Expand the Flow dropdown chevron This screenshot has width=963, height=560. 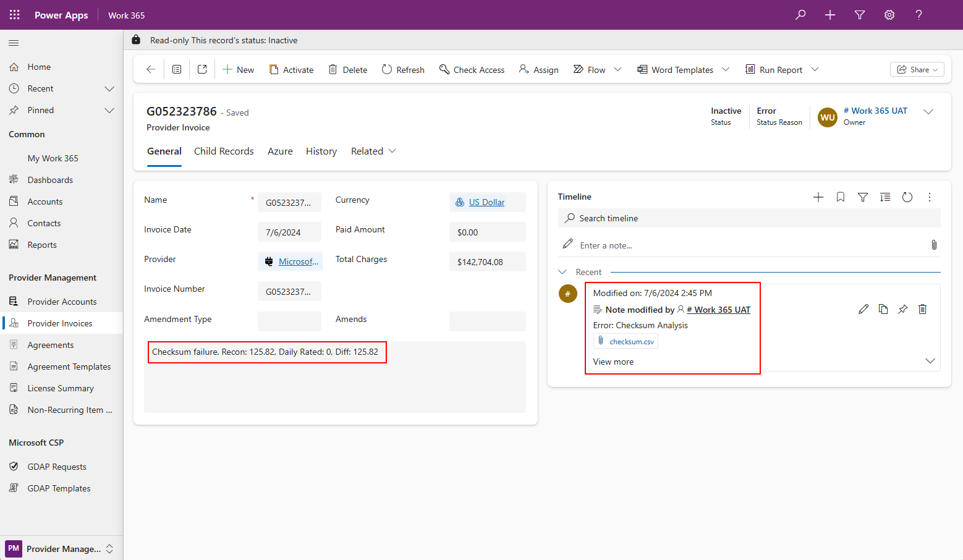(x=617, y=69)
